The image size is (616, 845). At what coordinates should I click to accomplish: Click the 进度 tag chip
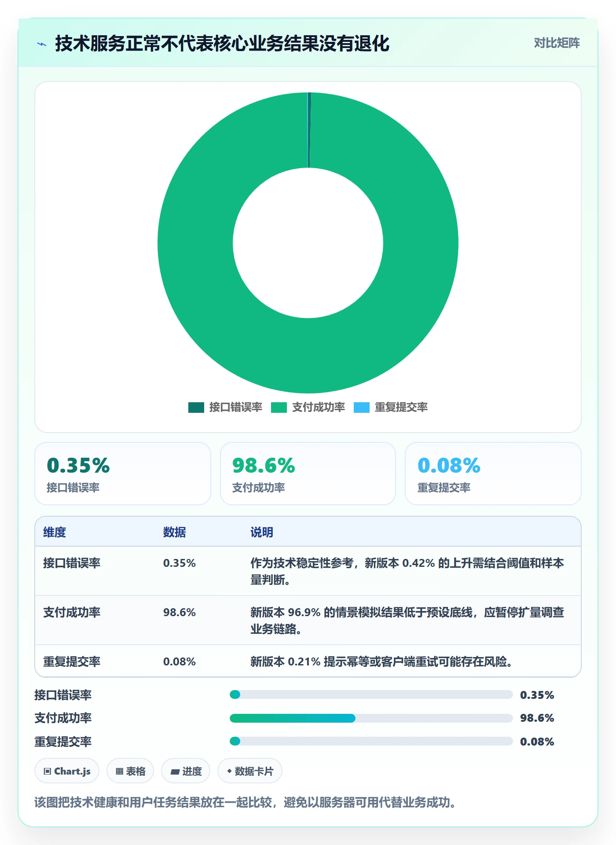(x=186, y=771)
